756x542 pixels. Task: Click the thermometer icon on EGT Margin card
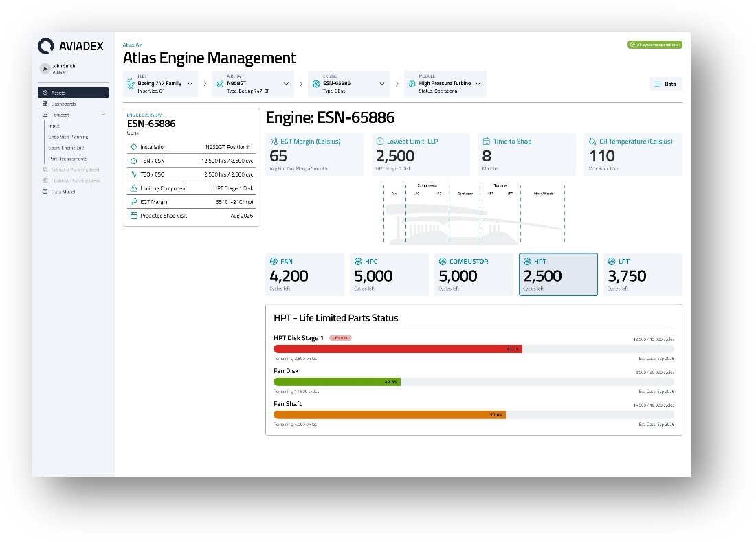pyautogui.click(x=274, y=142)
